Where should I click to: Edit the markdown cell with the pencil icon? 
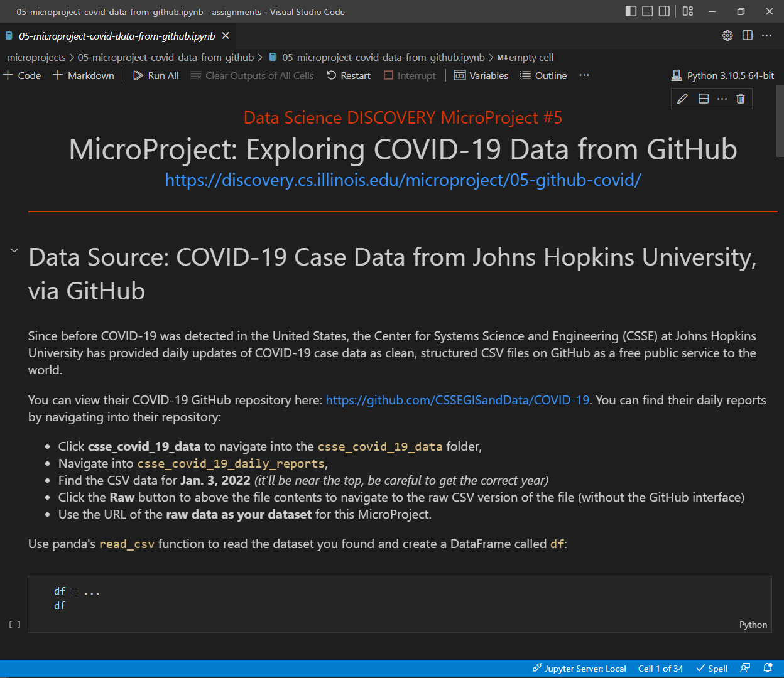coord(683,99)
